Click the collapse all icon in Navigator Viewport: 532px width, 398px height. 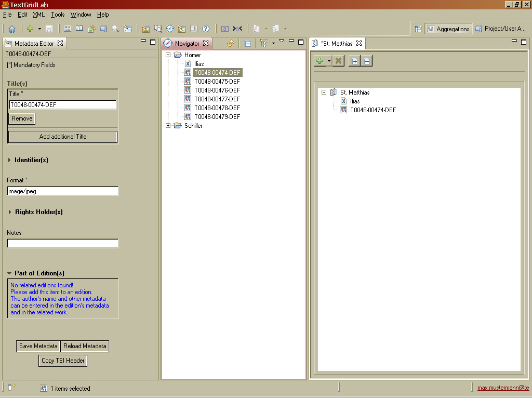248,44
